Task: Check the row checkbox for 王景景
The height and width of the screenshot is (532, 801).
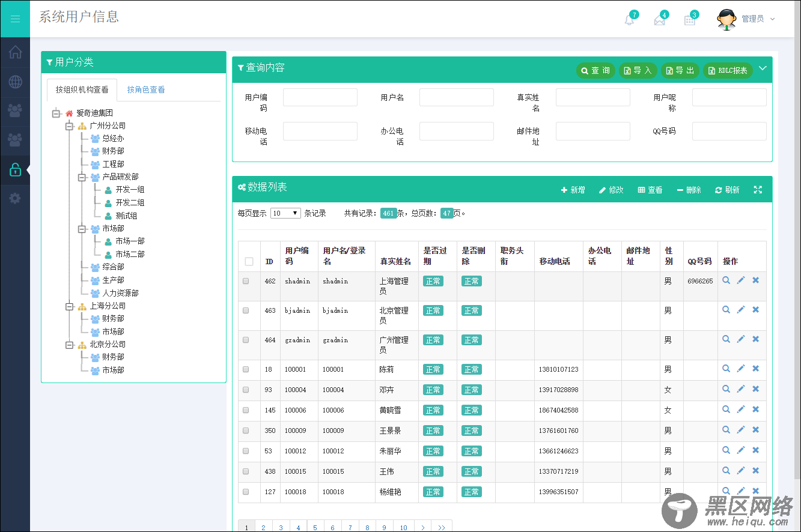Action: 246,431
